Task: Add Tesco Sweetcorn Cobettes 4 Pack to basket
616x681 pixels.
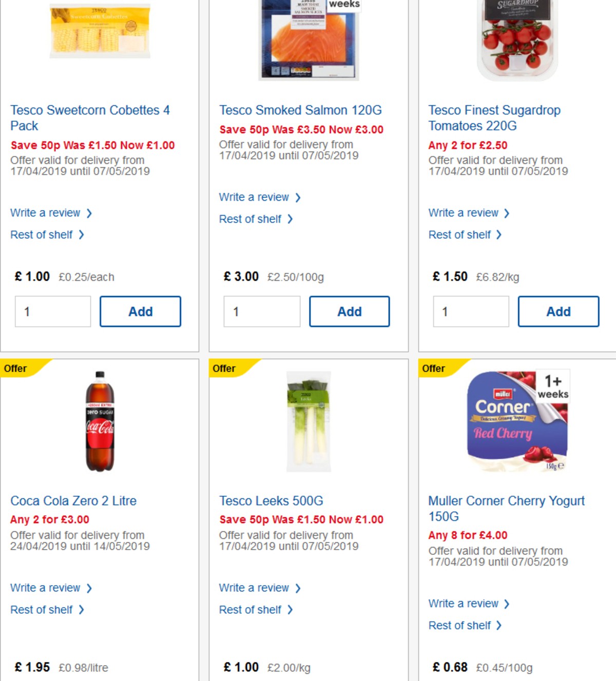Action: tap(140, 311)
